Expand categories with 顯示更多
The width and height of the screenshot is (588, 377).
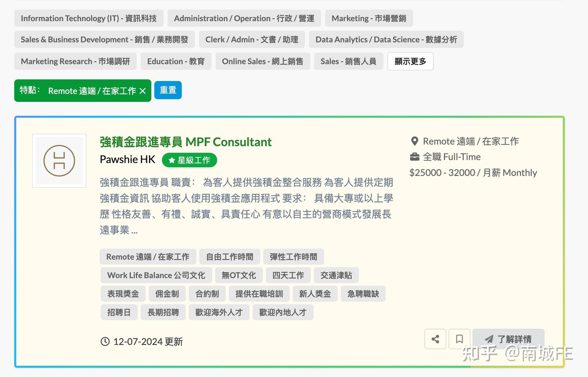(410, 61)
